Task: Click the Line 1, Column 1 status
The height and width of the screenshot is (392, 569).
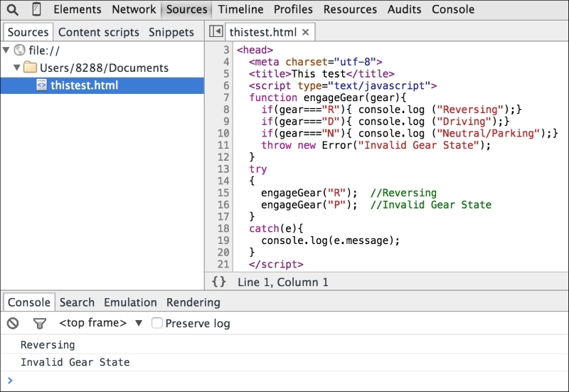Action: [x=283, y=282]
